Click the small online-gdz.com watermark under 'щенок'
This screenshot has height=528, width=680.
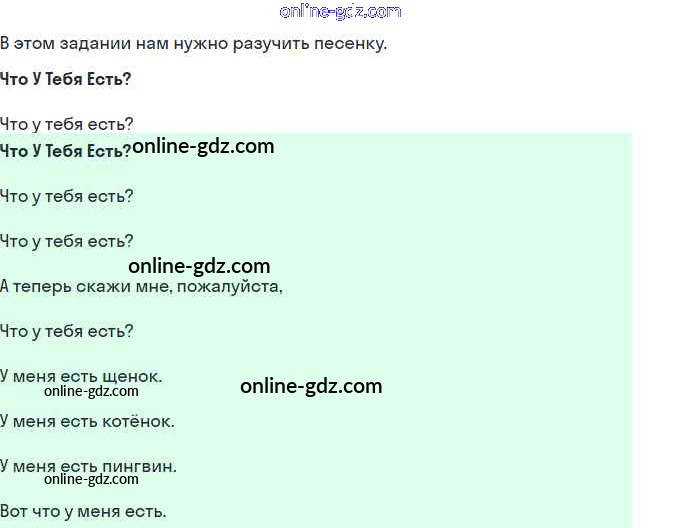(x=91, y=391)
